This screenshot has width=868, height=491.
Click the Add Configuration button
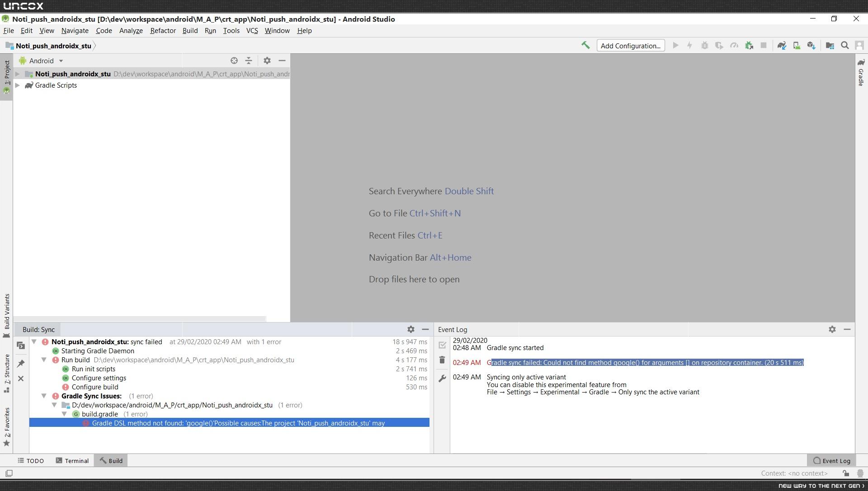[x=630, y=46]
